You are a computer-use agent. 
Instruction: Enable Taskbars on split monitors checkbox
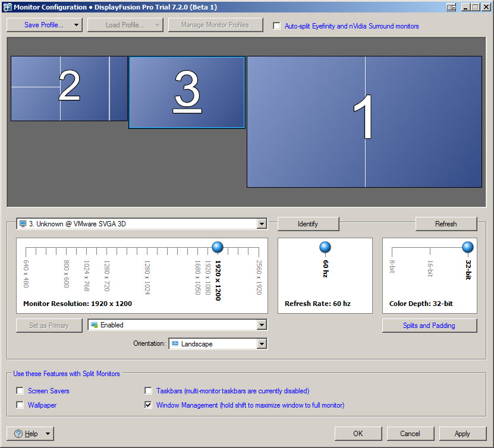point(149,391)
